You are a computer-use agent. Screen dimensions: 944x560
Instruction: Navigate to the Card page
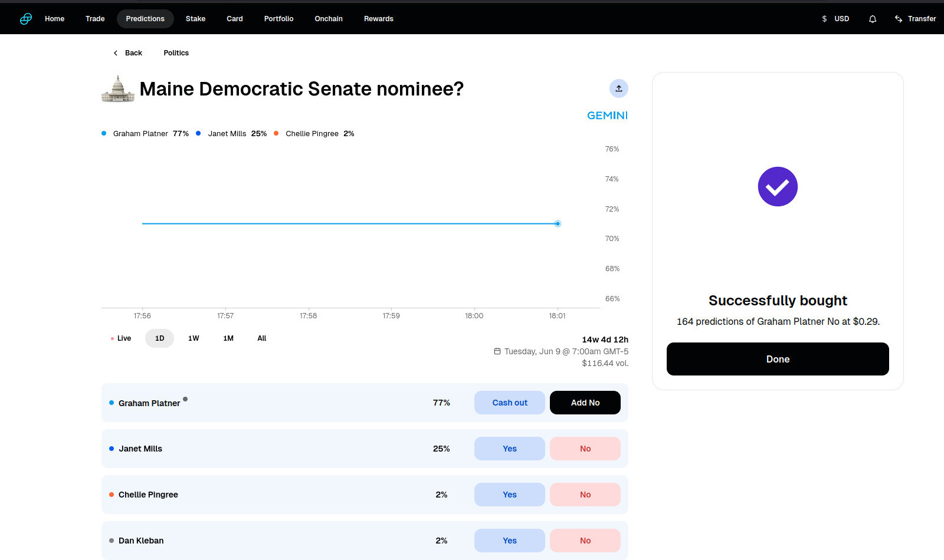tap(235, 19)
